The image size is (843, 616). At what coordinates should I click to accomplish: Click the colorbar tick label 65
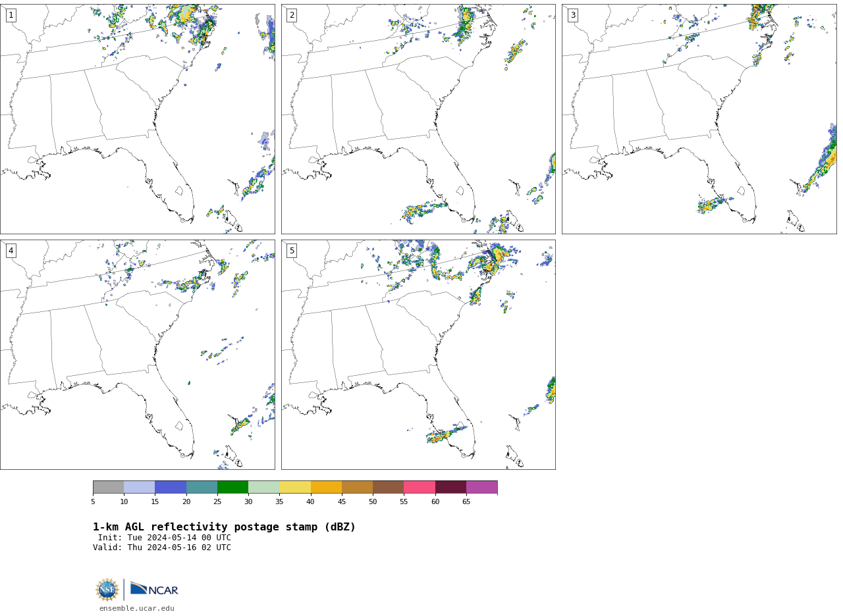point(466,502)
